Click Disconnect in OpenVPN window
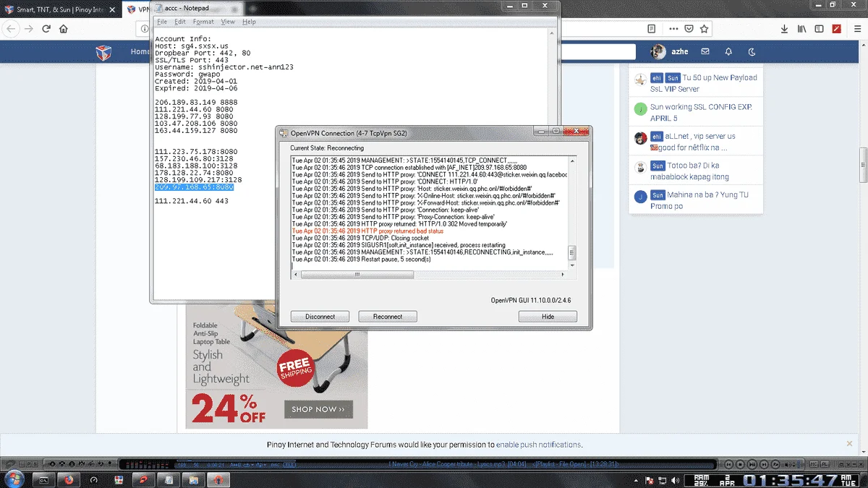 click(320, 317)
